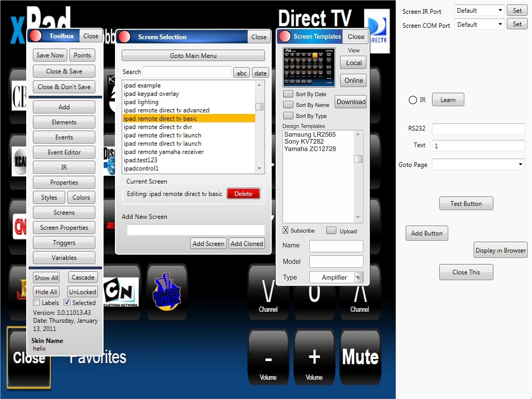532x399 pixels.
Task: Tap the Volume minus button
Action: pos(268,357)
